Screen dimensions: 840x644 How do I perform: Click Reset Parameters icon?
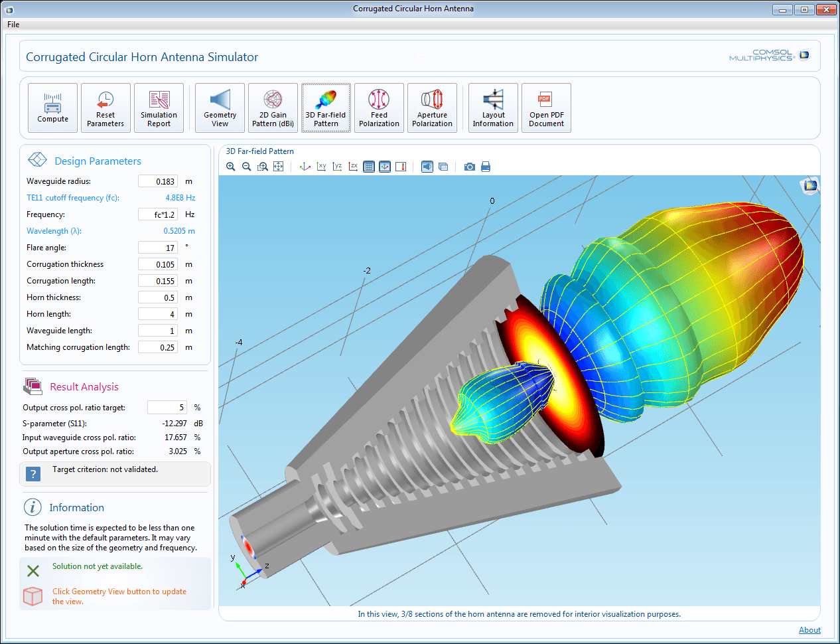pos(105,108)
